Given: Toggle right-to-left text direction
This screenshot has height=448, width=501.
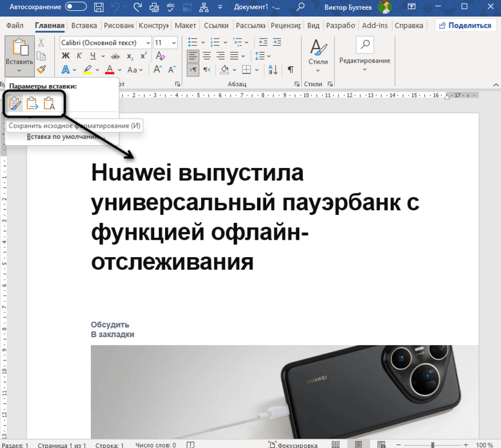Looking at the screenshot, I should 207,70.
